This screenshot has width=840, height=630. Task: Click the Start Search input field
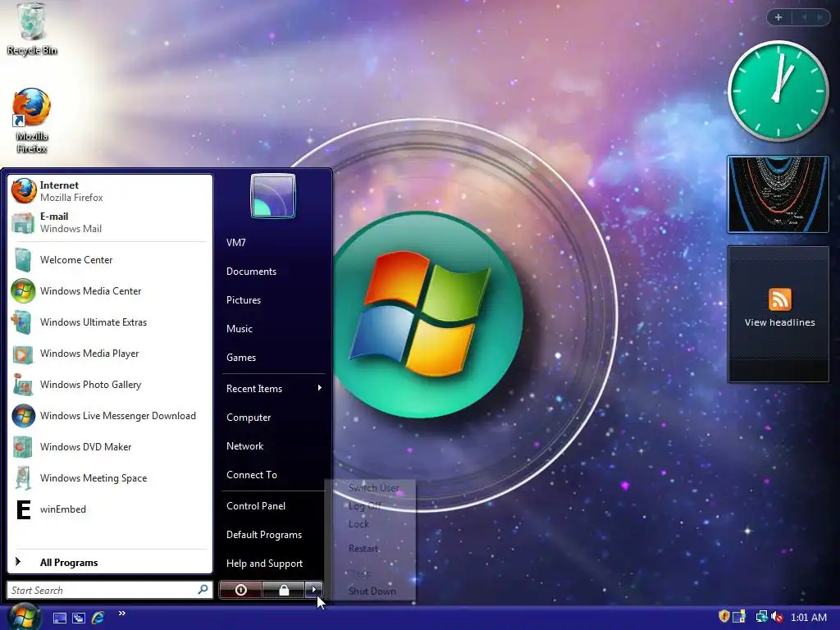coord(109,590)
